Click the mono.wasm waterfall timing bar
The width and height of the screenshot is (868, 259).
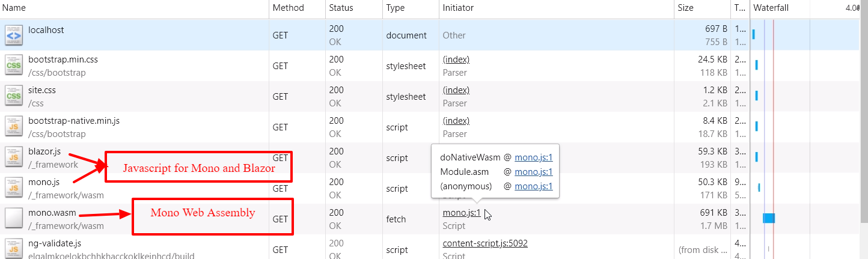click(x=768, y=219)
